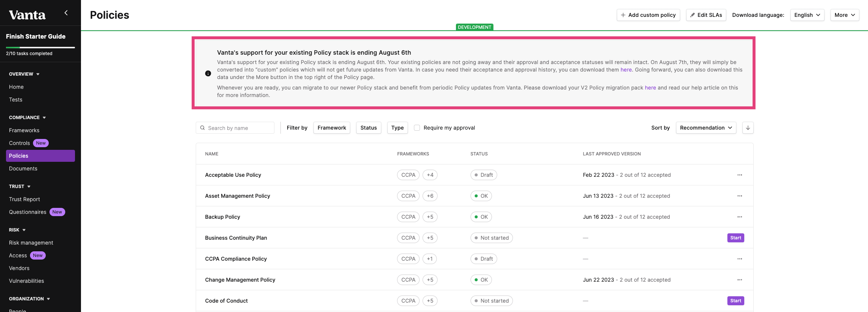The width and height of the screenshot is (868, 312).
Task: Open the Acceptable Use Policy row
Action: tap(475, 175)
